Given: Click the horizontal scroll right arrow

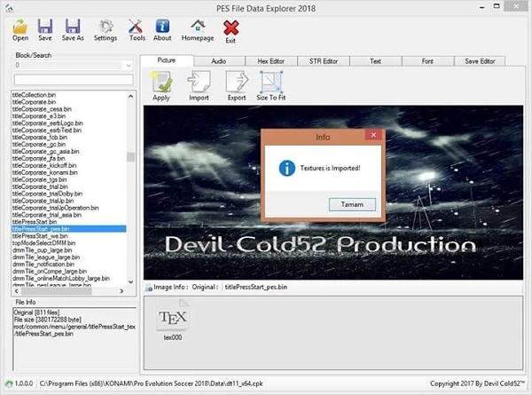Looking at the screenshot, I should coord(121,291).
